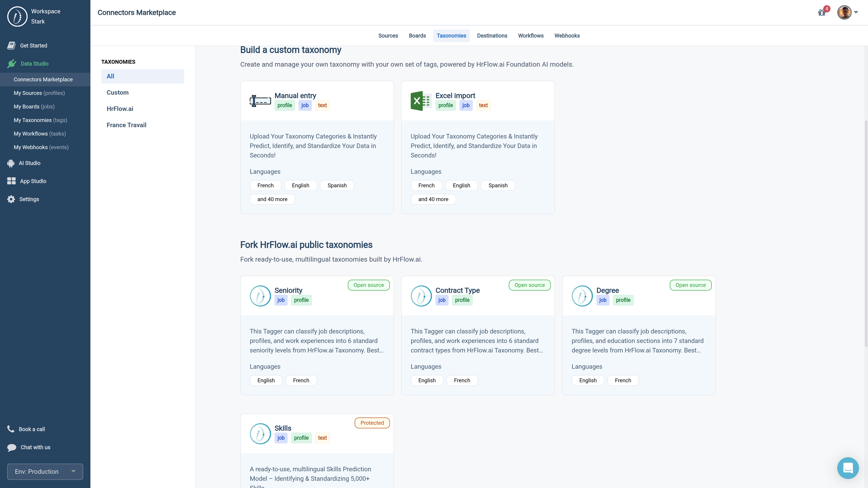Screen dimensions: 868x488
Task: Open the Env: Production dropdown
Action: click(45, 472)
